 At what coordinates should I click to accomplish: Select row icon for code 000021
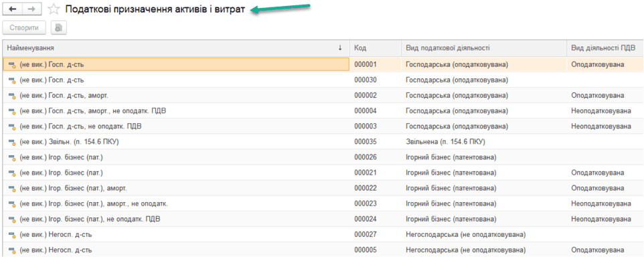(x=12, y=173)
